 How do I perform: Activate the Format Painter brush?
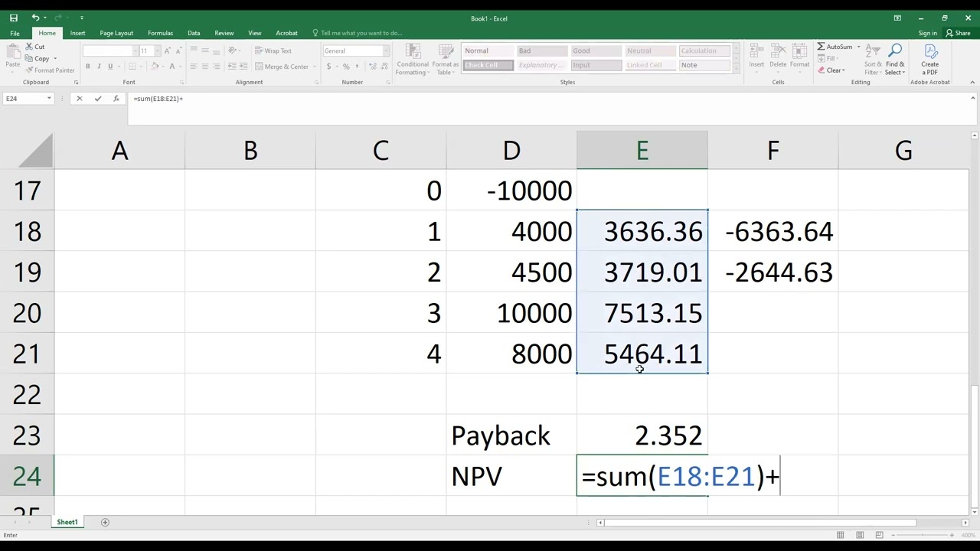[x=50, y=70]
